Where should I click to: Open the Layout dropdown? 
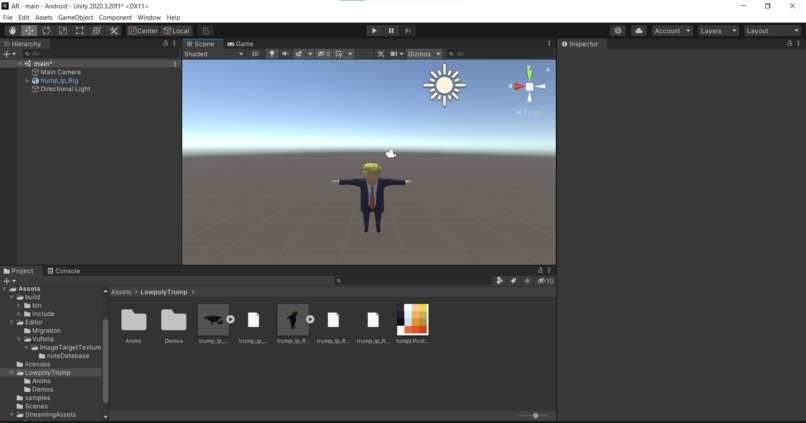click(x=772, y=31)
